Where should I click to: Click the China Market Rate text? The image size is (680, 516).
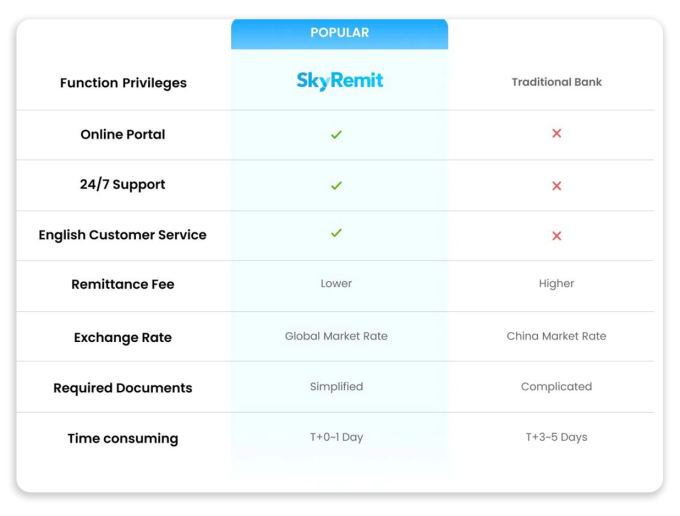click(557, 336)
